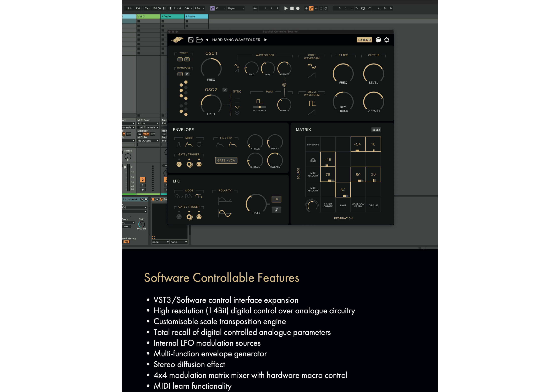Select 3 Audio track header
The width and height of the screenshot is (560, 392).
tap(172, 16)
